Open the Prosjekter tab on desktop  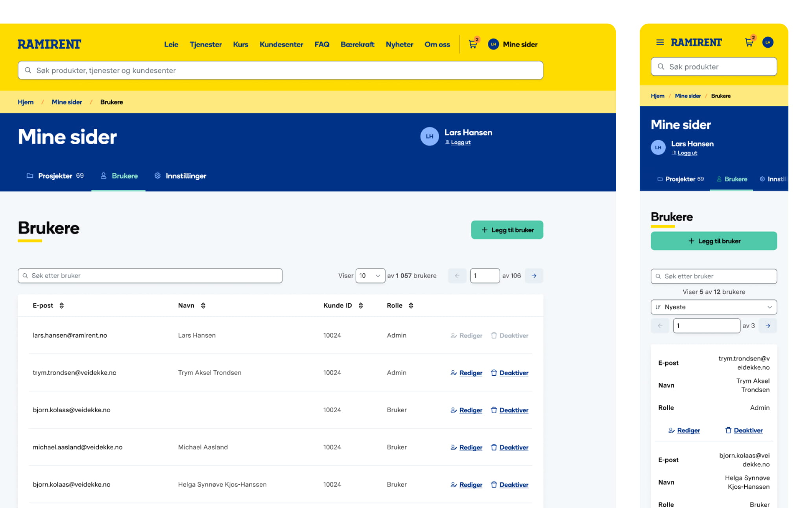tap(55, 176)
